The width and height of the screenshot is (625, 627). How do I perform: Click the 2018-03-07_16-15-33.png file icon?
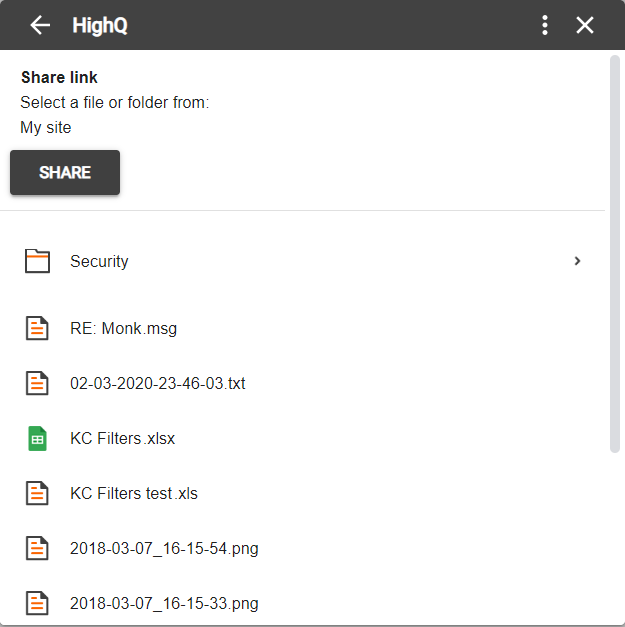(37, 603)
